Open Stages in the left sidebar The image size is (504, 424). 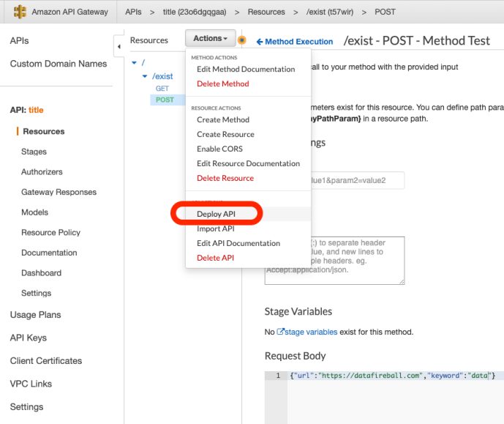34,152
